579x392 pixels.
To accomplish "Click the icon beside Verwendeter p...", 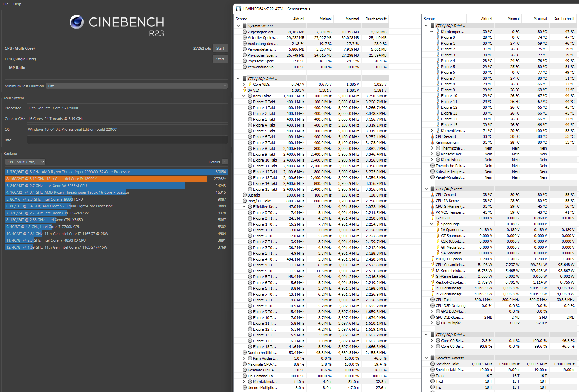I will [x=245, y=49].
